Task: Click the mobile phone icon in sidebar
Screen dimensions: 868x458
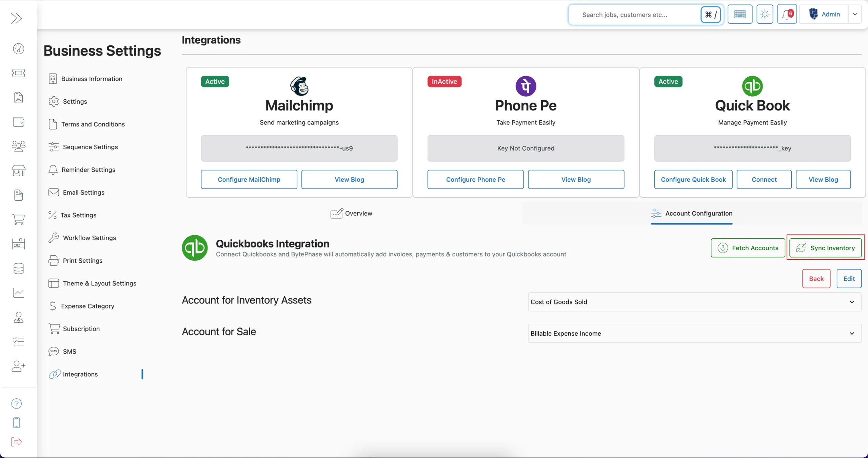Action: click(16, 423)
